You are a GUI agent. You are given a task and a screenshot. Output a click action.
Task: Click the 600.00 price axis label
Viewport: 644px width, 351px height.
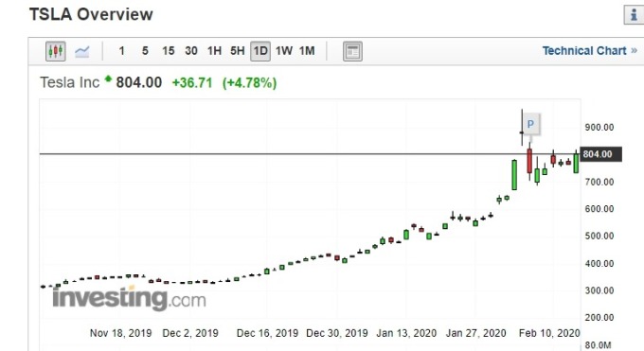(x=599, y=209)
